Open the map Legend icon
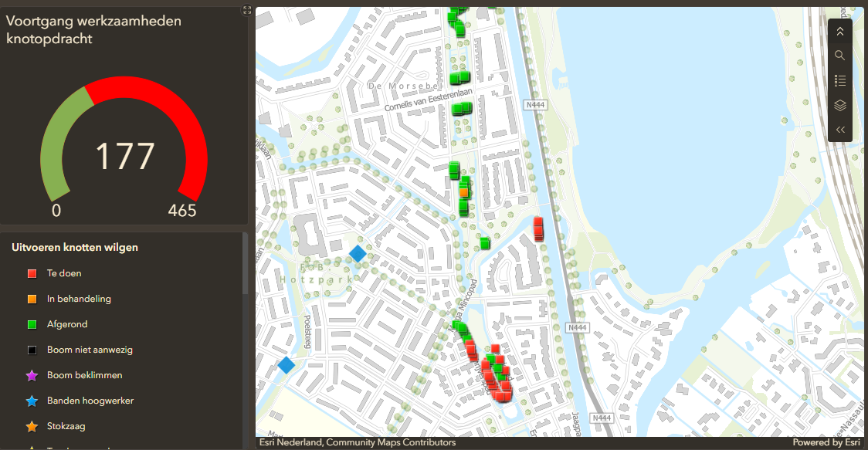Viewport: 868px width, 450px height. point(839,80)
